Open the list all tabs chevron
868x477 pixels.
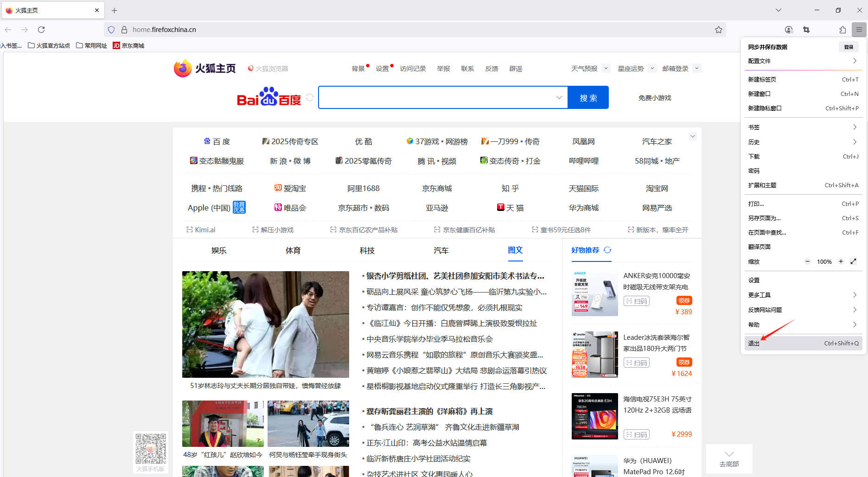click(x=779, y=10)
